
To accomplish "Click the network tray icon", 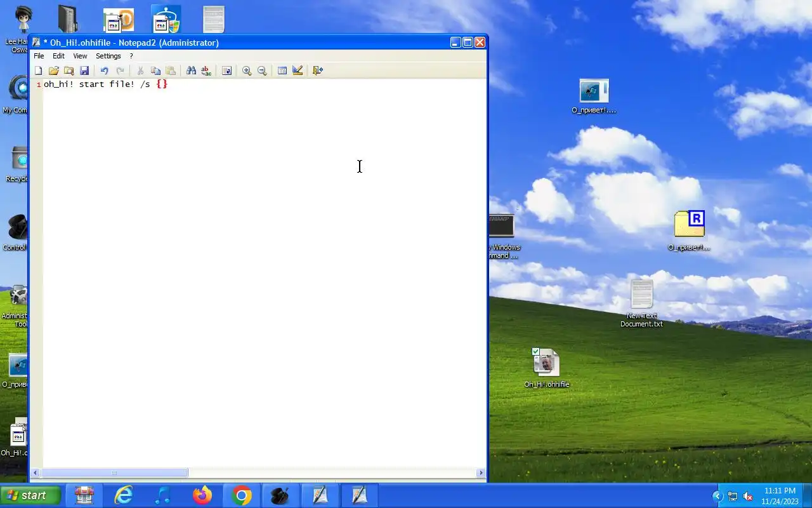I will 733,497.
